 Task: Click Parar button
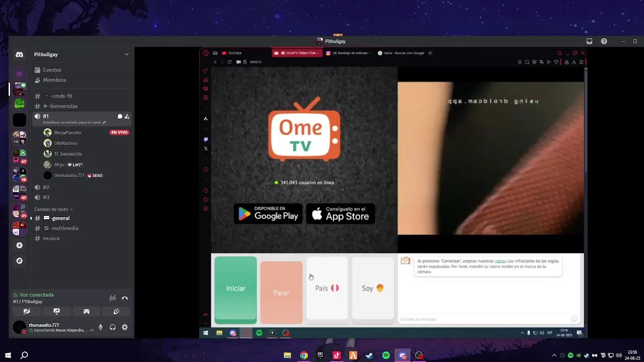[281, 293]
